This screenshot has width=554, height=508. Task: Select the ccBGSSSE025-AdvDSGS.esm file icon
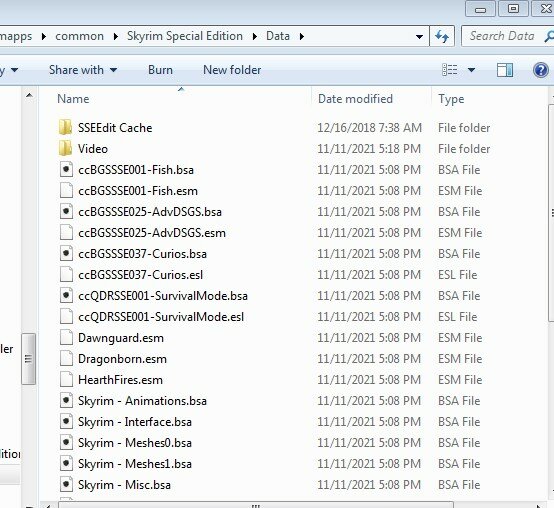[x=66, y=232]
